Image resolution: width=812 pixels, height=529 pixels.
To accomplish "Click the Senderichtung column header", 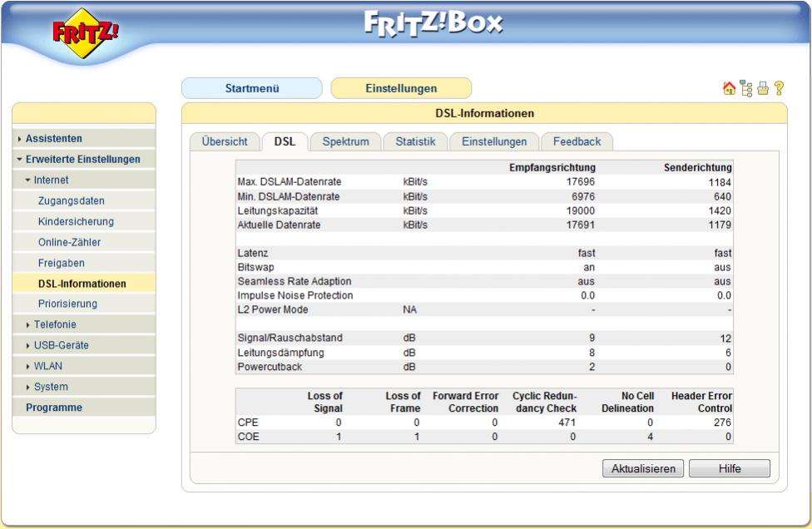I will click(697, 168).
